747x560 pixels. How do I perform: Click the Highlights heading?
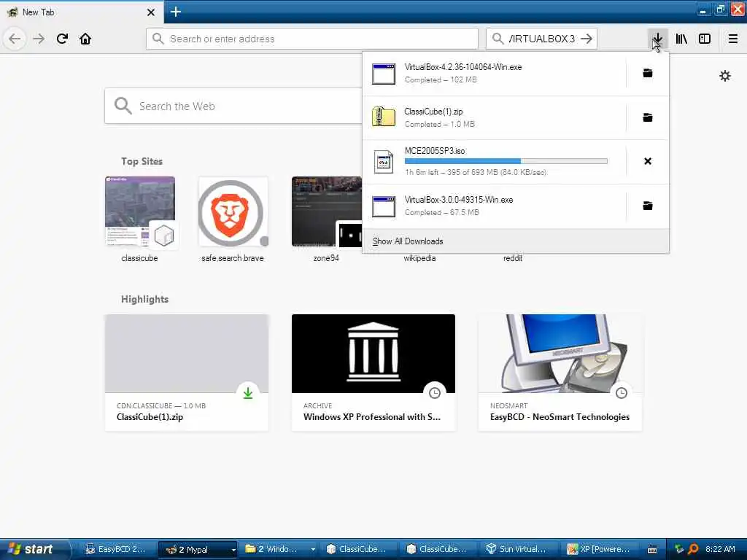[145, 299]
